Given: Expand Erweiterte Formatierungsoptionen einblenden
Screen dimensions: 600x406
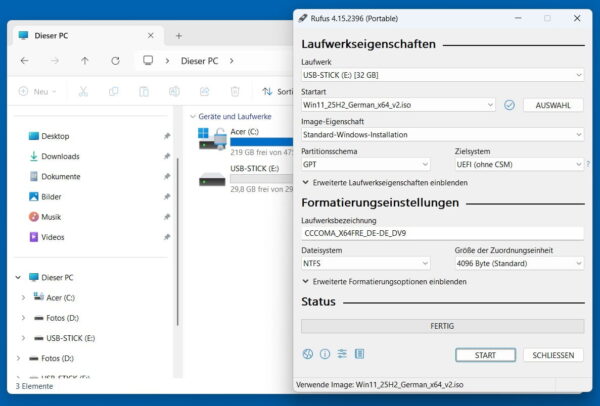Looking at the screenshot, I should [x=384, y=282].
